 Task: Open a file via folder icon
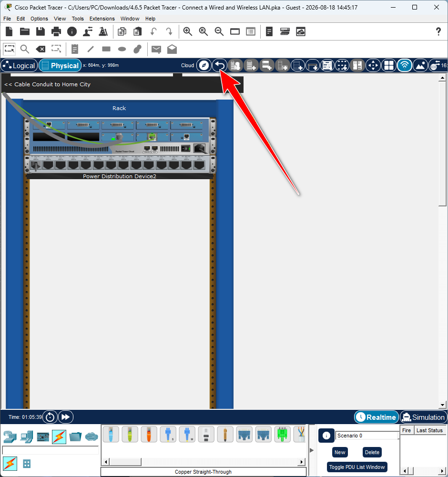click(x=25, y=31)
